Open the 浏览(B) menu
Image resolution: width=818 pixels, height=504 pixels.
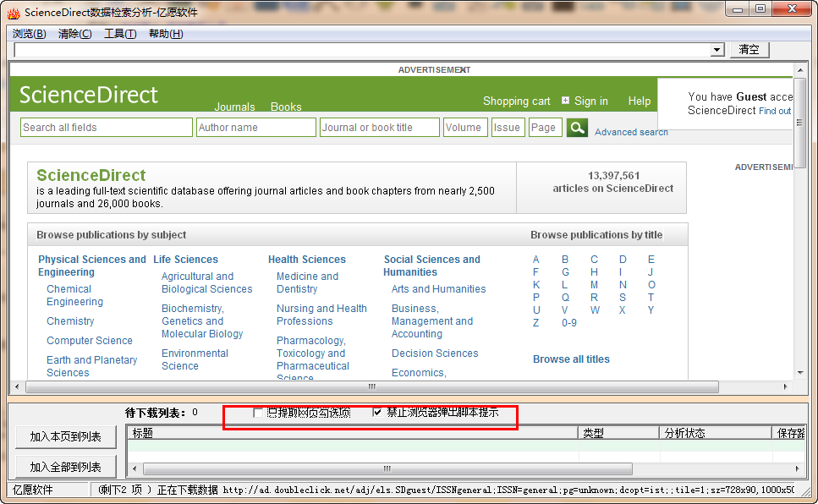30,34
